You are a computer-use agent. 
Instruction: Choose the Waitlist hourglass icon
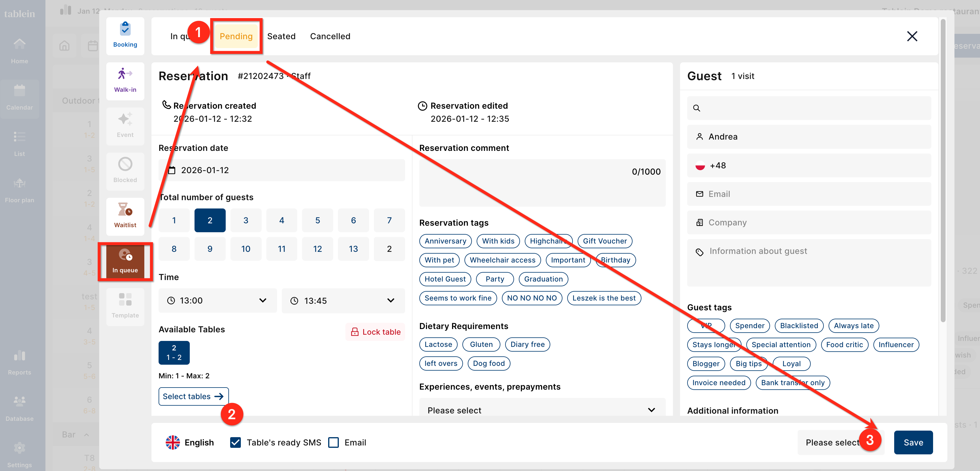tap(125, 210)
